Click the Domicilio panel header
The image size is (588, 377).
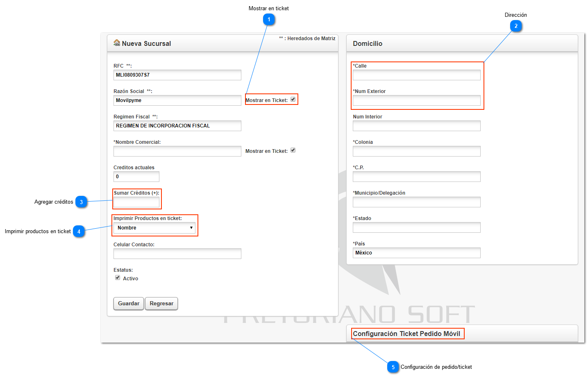[x=462, y=43]
